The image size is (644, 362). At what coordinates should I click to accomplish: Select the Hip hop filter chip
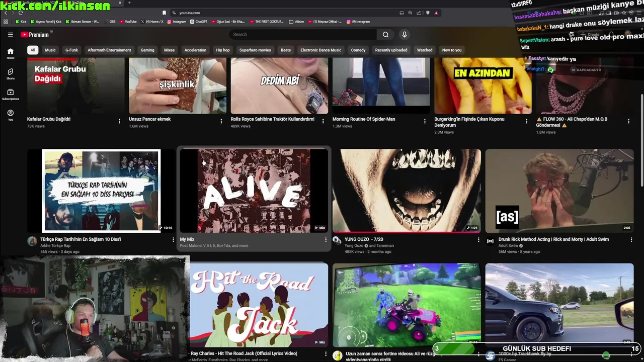coord(223,50)
